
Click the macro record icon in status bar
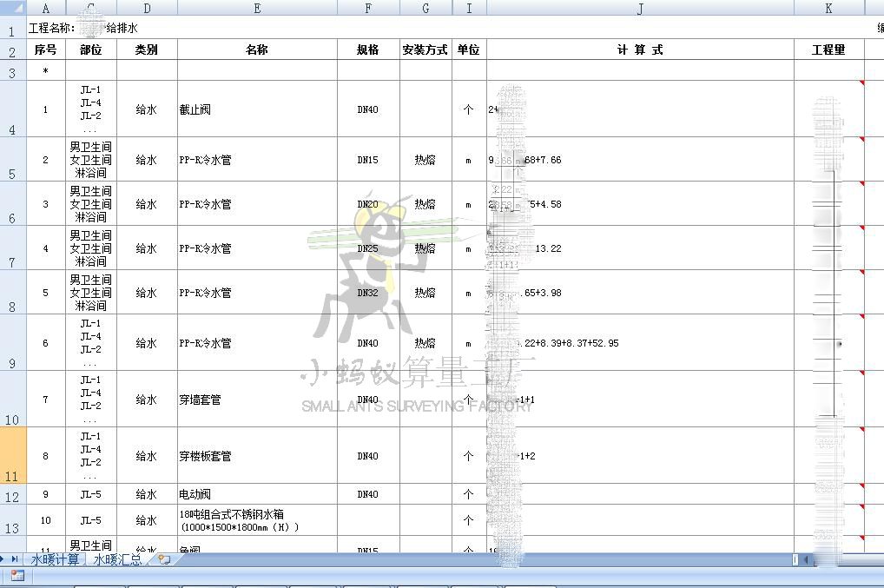(x=16, y=575)
